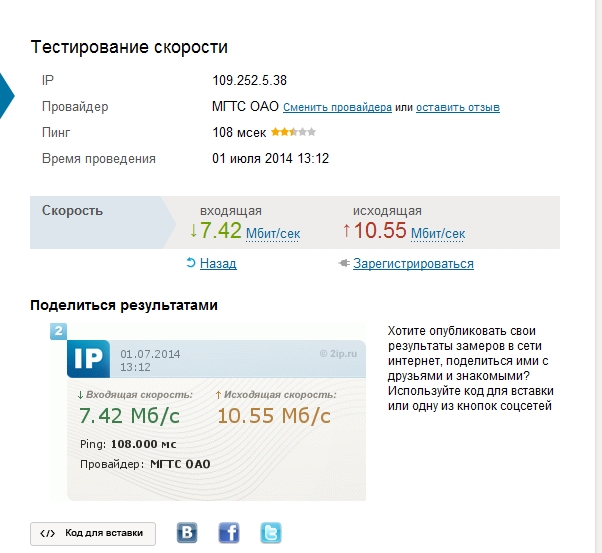
Task: Click the plug icon beside Зарегистрироваться
Action: pos(344,263)
